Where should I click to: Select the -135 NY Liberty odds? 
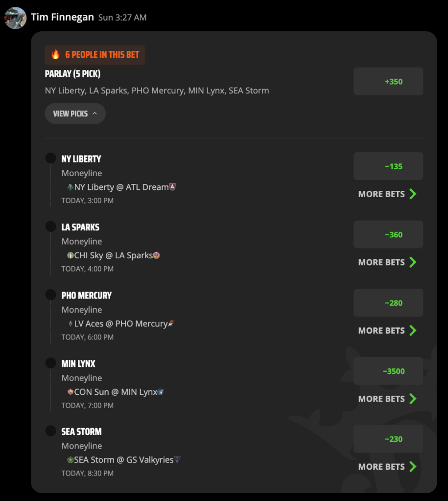[388, 166]
